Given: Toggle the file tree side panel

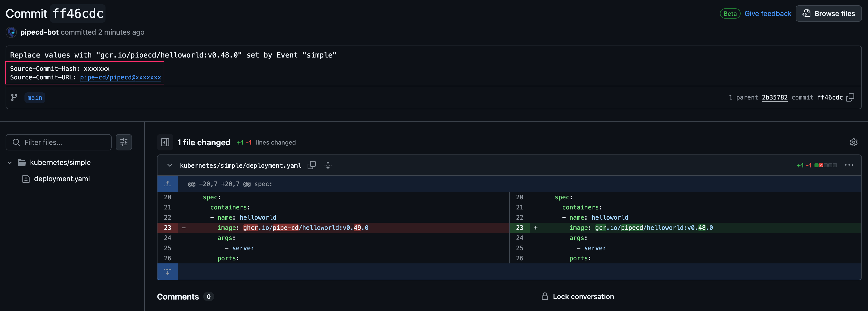Looking at the screenshot, I should (x=165, y=142).
